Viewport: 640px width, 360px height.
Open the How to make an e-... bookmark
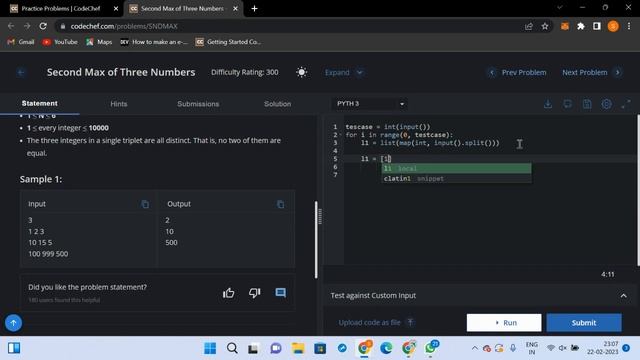154,42
